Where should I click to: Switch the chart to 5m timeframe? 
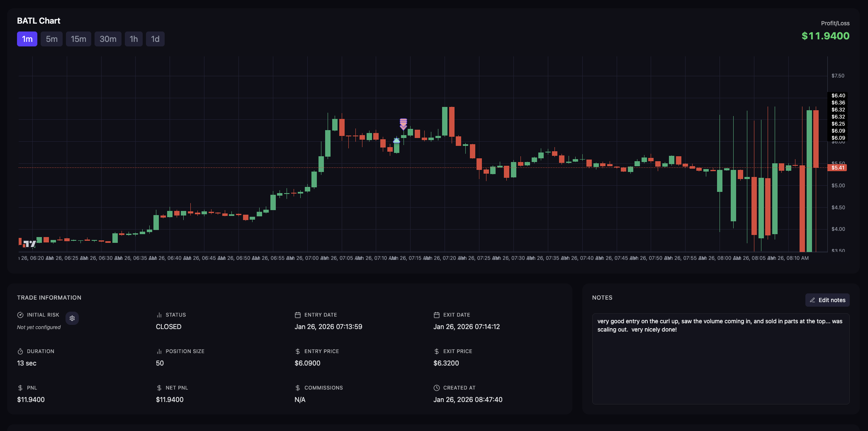pyautogui.click(x=51, y=39)
